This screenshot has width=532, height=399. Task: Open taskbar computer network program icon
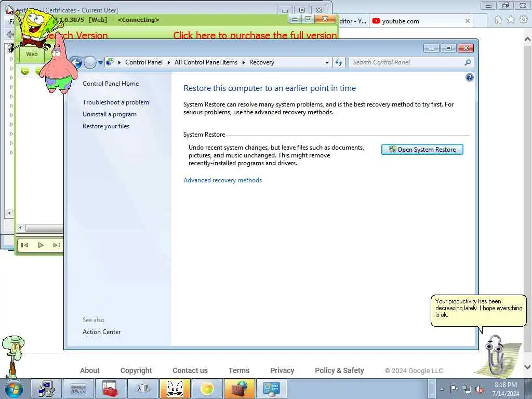tap(46, 389)
